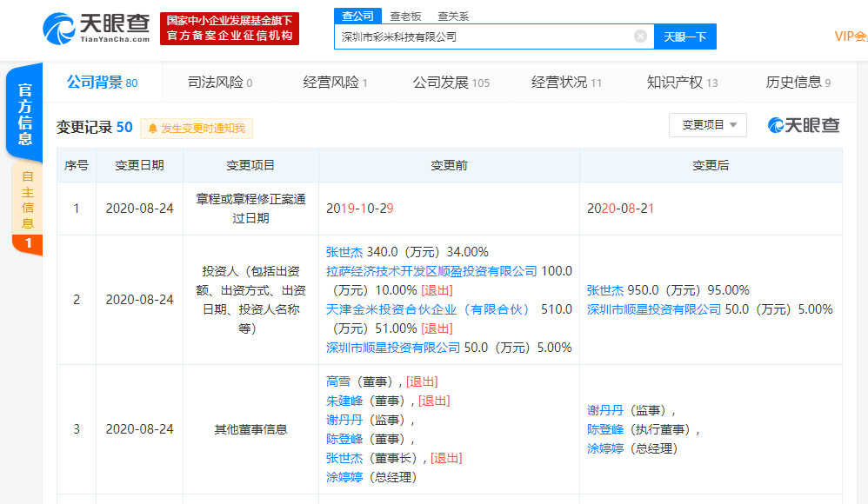This screenshot has width=868, height=504.
Task: Click the TianYanCha watermark logo beside table
Action: point(803,125)
